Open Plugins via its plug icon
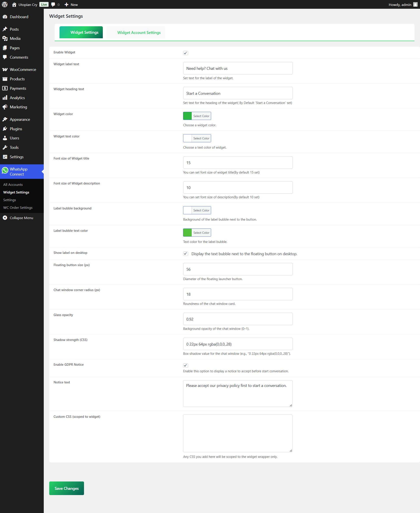Image resolution: width=420 pixels, height=513 pixels. (x=5, y=129)
